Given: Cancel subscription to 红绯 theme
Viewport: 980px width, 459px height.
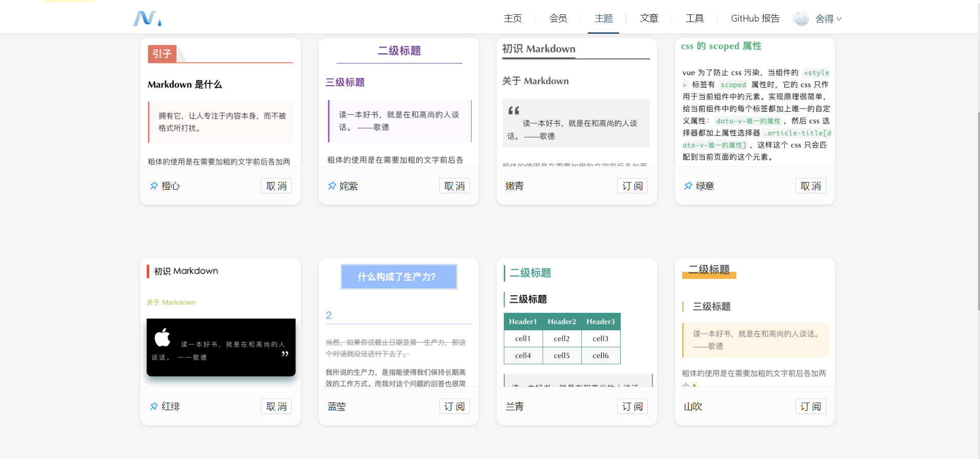Looking at the screenshot, I should [x=276, y=406].
